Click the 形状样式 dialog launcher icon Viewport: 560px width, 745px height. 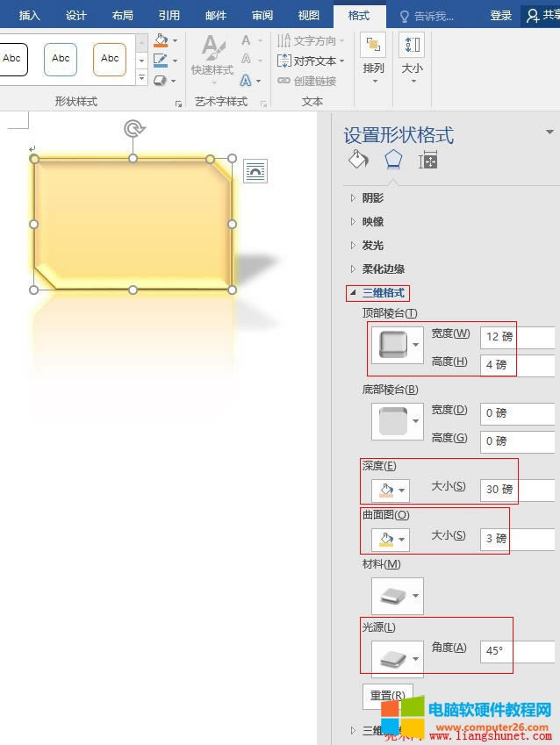179,104
